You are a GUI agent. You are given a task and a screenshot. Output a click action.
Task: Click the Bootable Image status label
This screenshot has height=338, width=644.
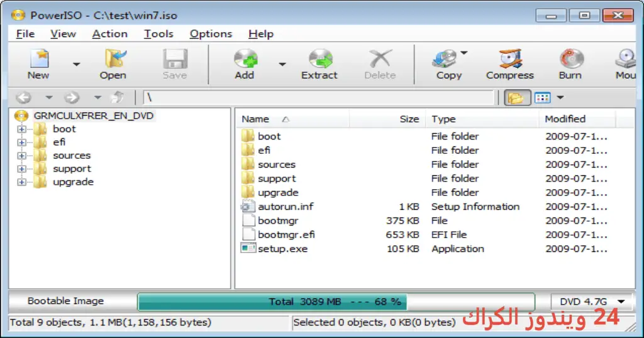click(65, 301)
